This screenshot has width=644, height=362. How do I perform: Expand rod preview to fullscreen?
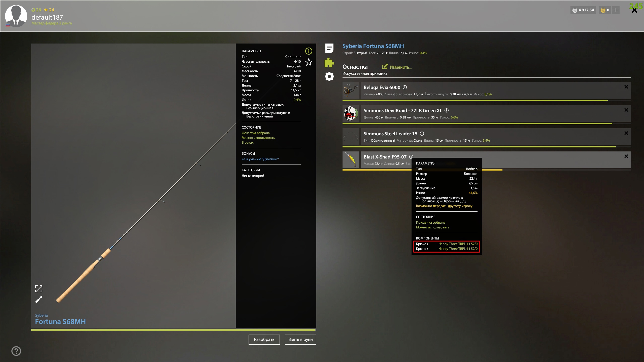[x=39, y=289]
